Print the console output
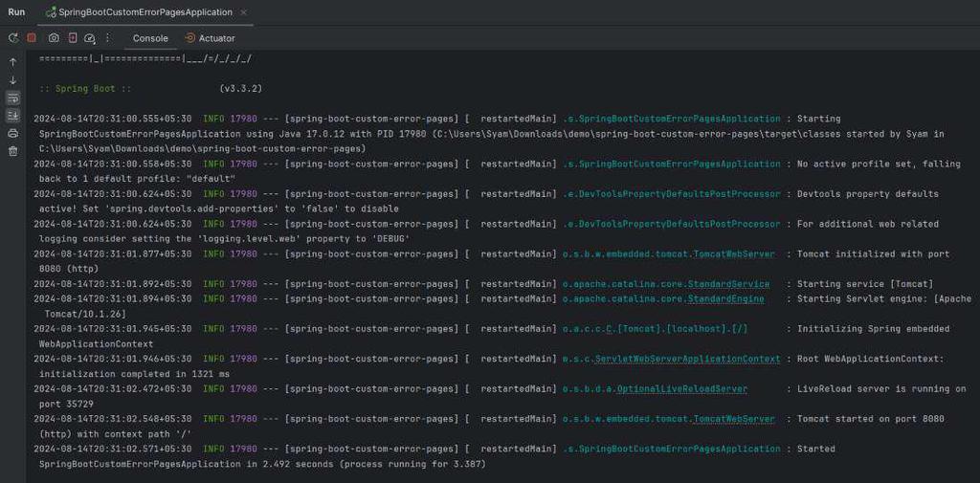980x483 pixels. coord(13,133)
